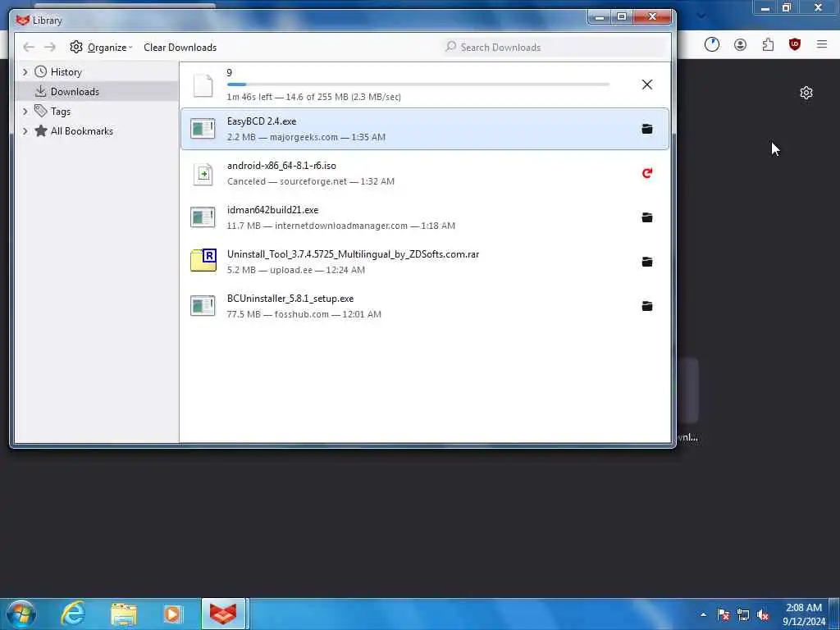840x630 pixels.
Task: Select All Bookmarks in the sidebar
Action: (81, 131)
